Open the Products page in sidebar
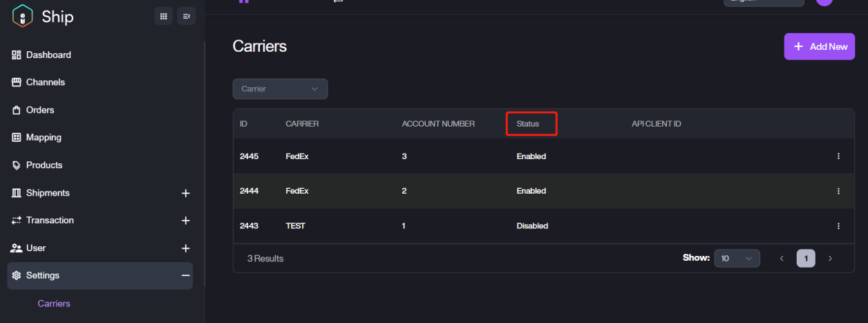The image size is (868, 323). [x=44, y=165]
